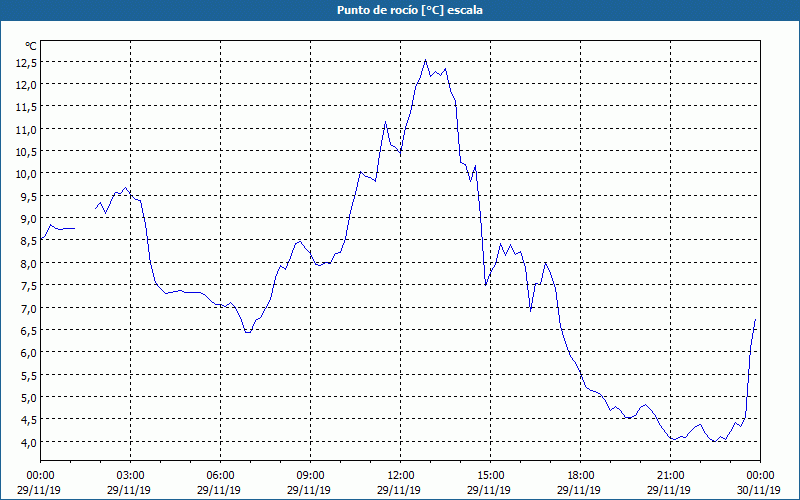
Task: Select the 8,5 y-axis label
Action: [29, 241]
